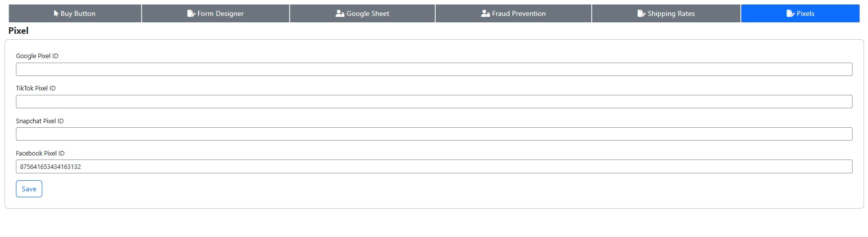Image resolution: width=868 pixels, height=237 pixels.
Task: Focus the Google Pixel ID input field
Action: click(434, 70)
